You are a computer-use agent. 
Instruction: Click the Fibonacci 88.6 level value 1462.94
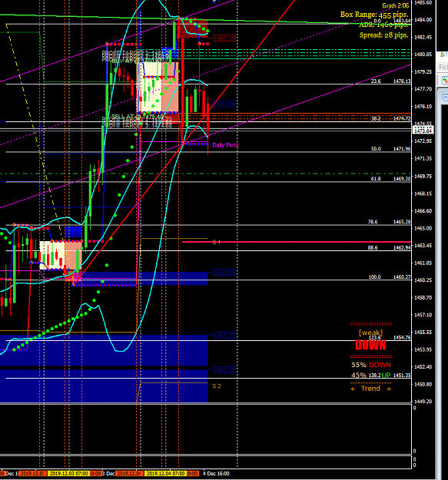[x=402, y=247]
